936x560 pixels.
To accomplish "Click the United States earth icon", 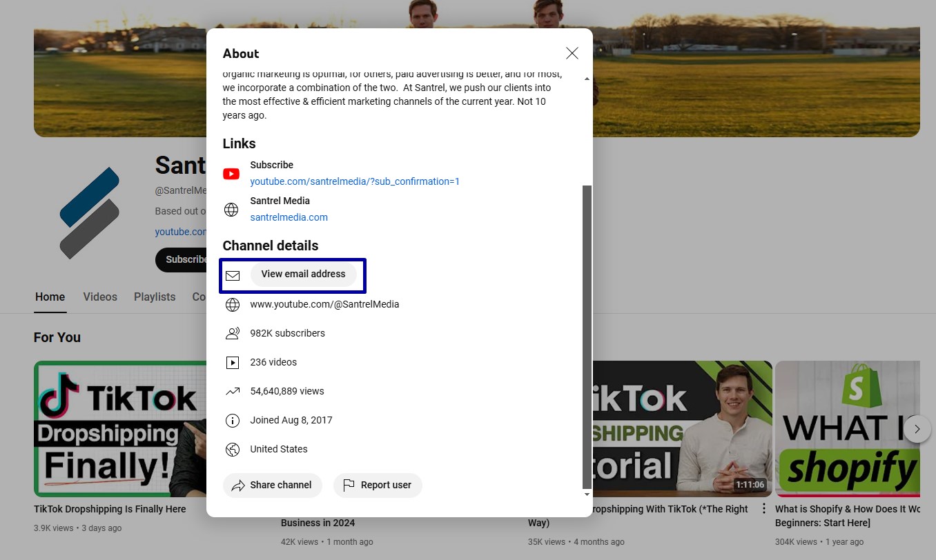I will 233,449.
